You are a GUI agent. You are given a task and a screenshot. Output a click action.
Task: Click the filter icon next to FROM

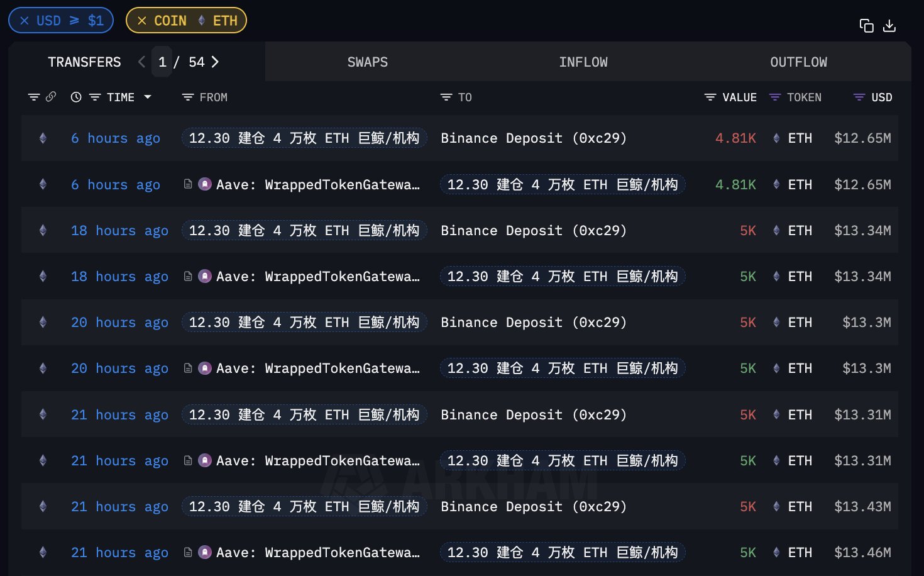tap(187, 97)
